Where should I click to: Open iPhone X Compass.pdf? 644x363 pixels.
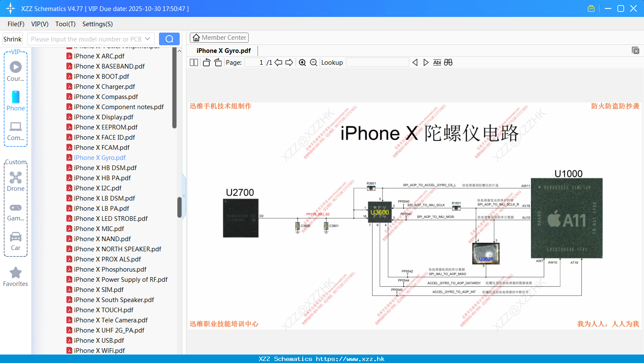click(x=106, y=96)
